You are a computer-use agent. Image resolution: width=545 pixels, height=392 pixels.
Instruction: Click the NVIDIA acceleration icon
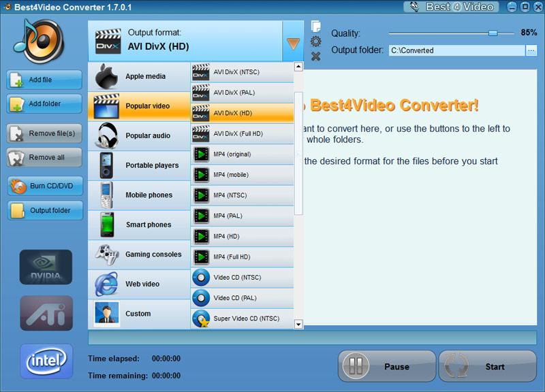tap(46, 267)
